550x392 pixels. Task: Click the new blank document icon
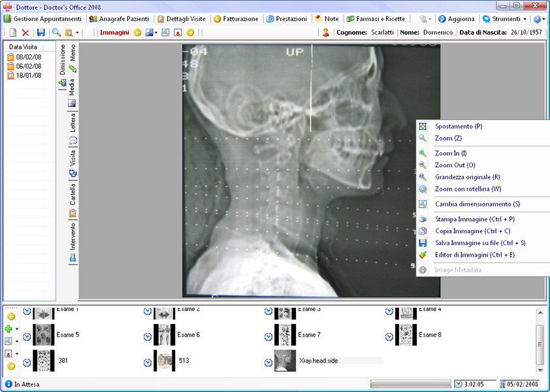coord(13,33)
